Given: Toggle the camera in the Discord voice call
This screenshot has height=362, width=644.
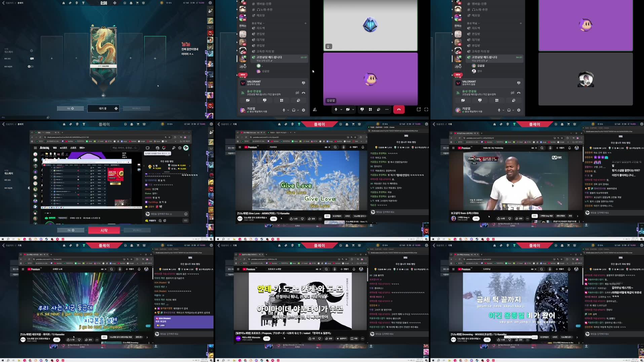Looking at the screenshot, I should [348, 109].
